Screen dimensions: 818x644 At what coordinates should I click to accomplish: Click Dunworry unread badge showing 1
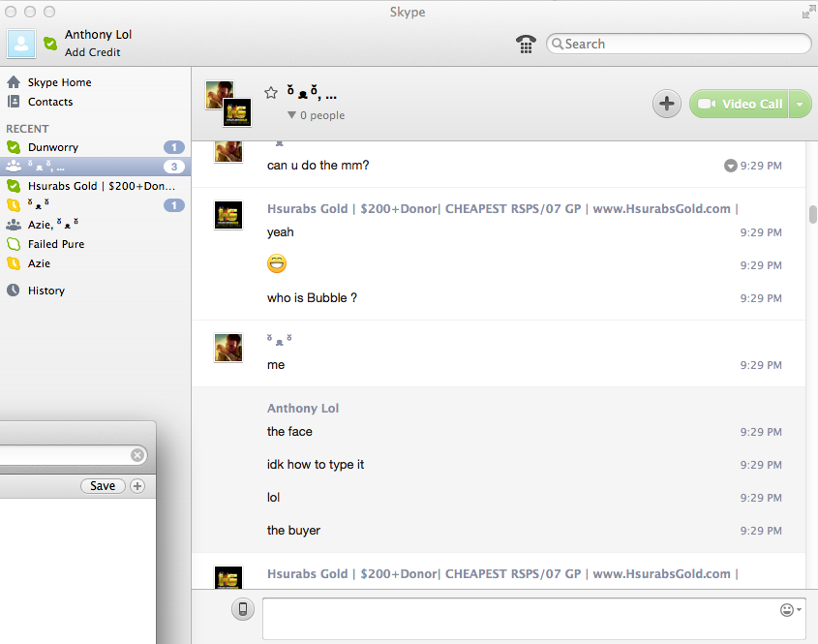173,147
